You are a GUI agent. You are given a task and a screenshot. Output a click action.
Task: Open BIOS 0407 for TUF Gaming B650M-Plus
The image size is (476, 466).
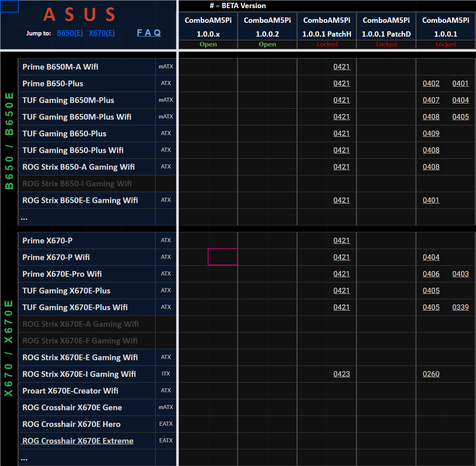pyautogui.click(x=431, y=100)
